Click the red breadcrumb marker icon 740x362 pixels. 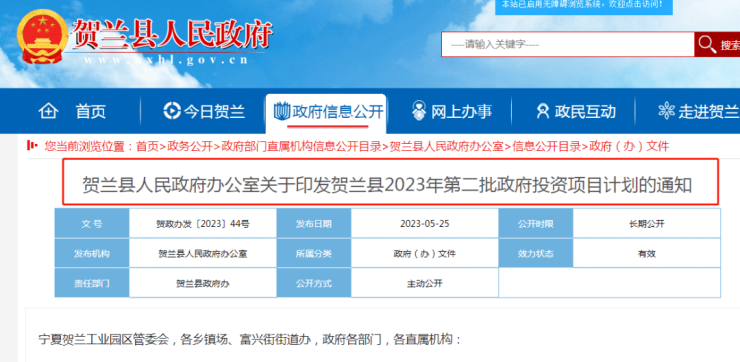pyautogui.click(x=33, y=145)
